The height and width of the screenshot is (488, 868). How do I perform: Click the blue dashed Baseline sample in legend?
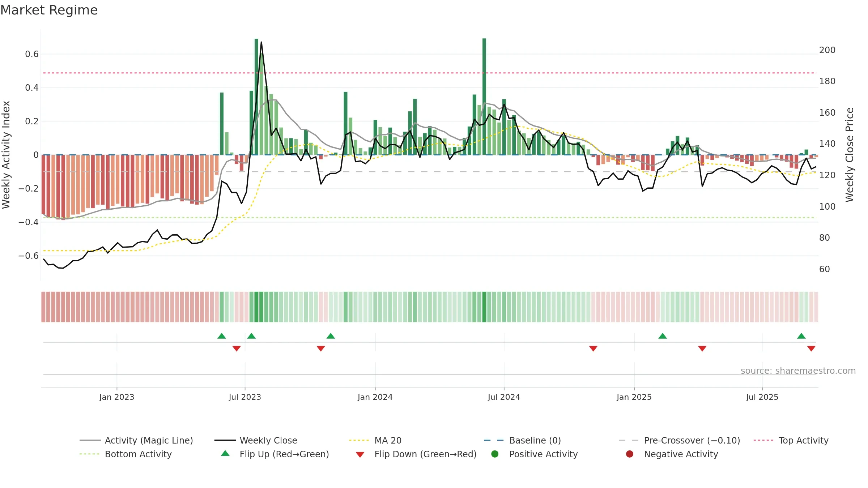pos(494,440)
